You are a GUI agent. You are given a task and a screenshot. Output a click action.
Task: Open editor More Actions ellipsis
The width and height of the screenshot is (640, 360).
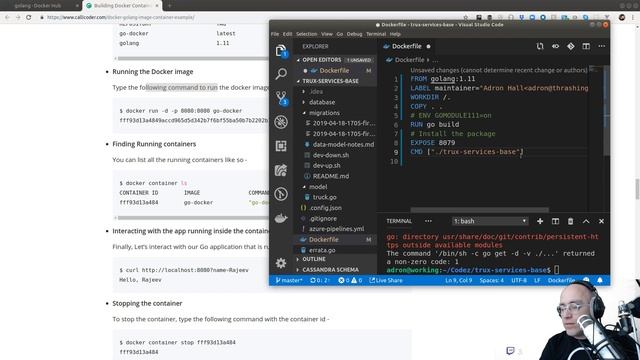pos(602,46)
